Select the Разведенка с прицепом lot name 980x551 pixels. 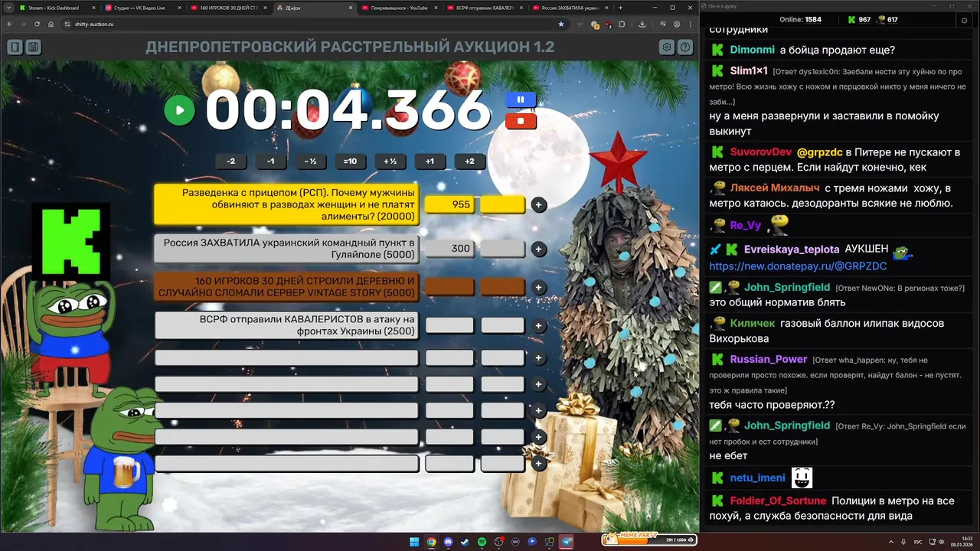click(x=286, y=205)
